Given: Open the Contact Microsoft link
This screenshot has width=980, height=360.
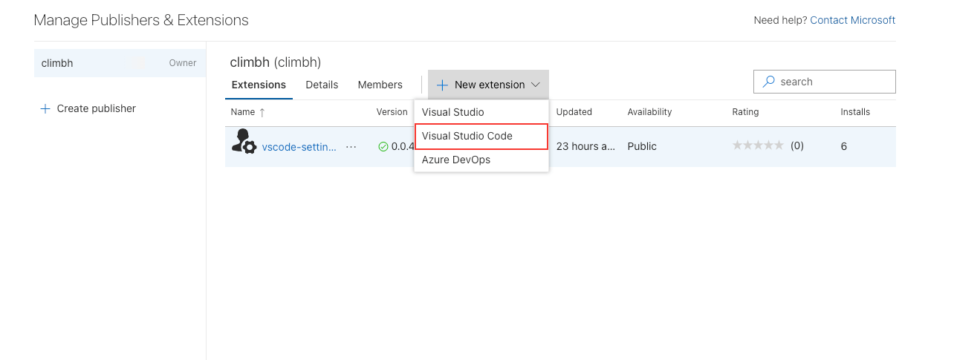Looking at the screenshot, I should click(x=852, y=20).
